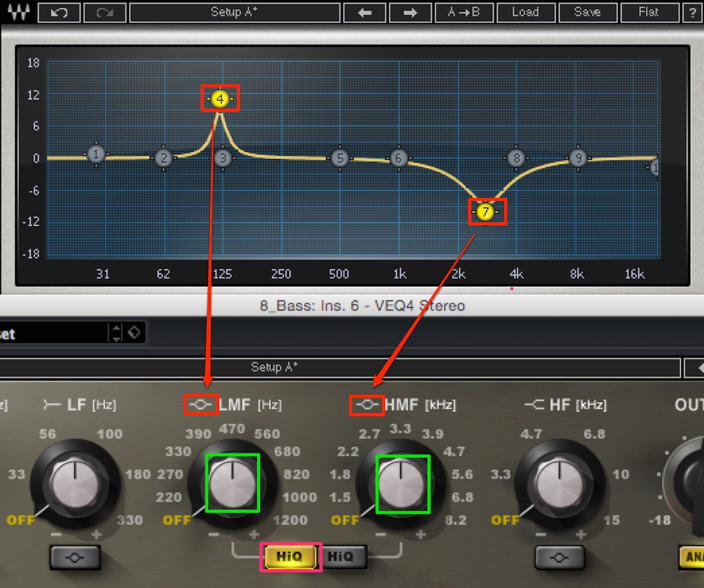Click the preset stepper arrows in the dark bar
The width and height of the screenshot is (704, 588).
(116, 333)
